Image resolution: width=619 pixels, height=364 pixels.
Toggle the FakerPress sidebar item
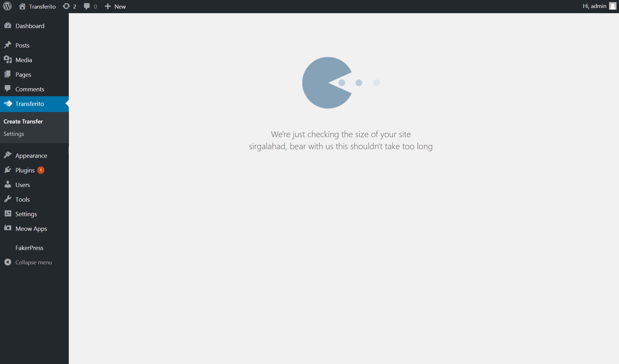pos(29,247)
